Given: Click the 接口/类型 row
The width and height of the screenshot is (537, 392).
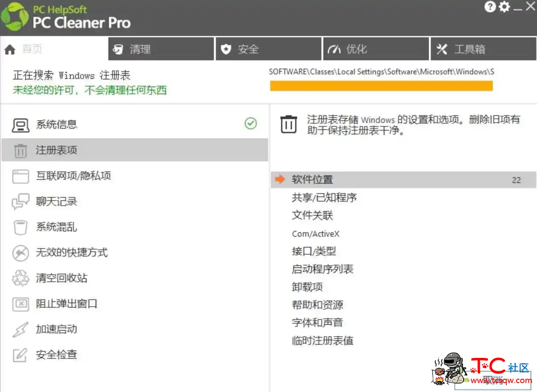Looking at the screenshot, I should (403, 251).
